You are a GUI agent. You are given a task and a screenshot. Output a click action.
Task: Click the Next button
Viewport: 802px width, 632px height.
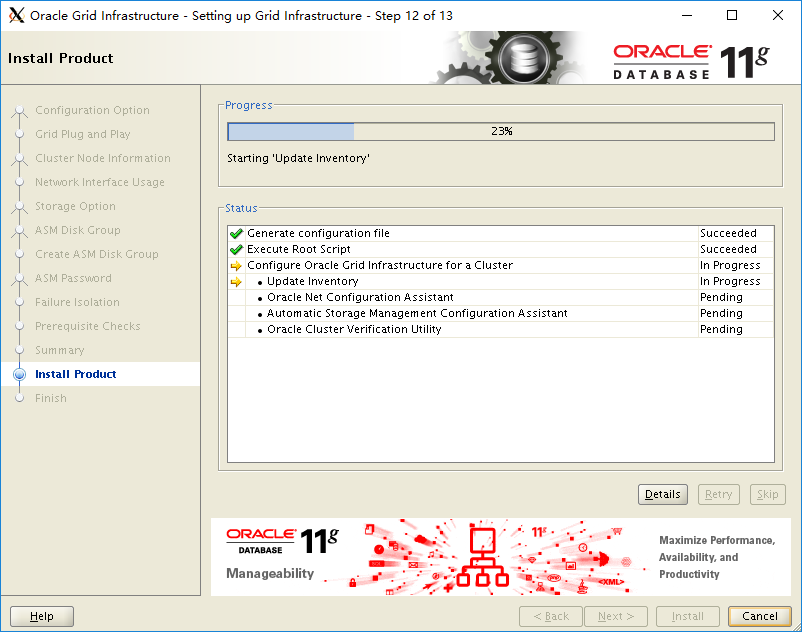[616, 616]
